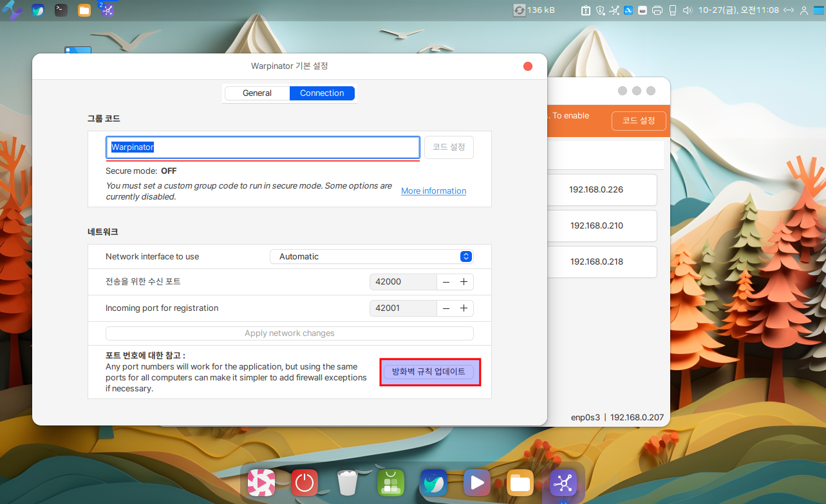Click the volume speaker icon in tray
Viewport: 826px width, 504px height.
pyautogui.click(x=687, y=10)
